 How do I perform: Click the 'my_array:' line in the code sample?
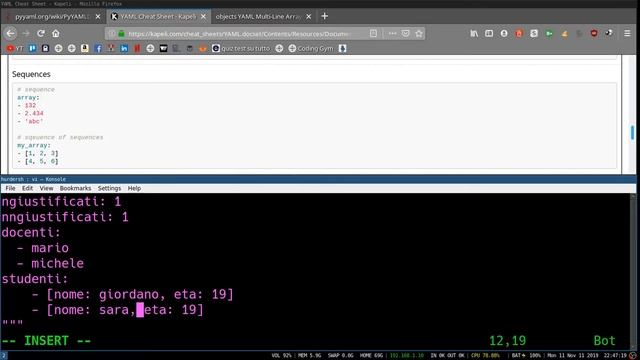(x=34, y=145)
